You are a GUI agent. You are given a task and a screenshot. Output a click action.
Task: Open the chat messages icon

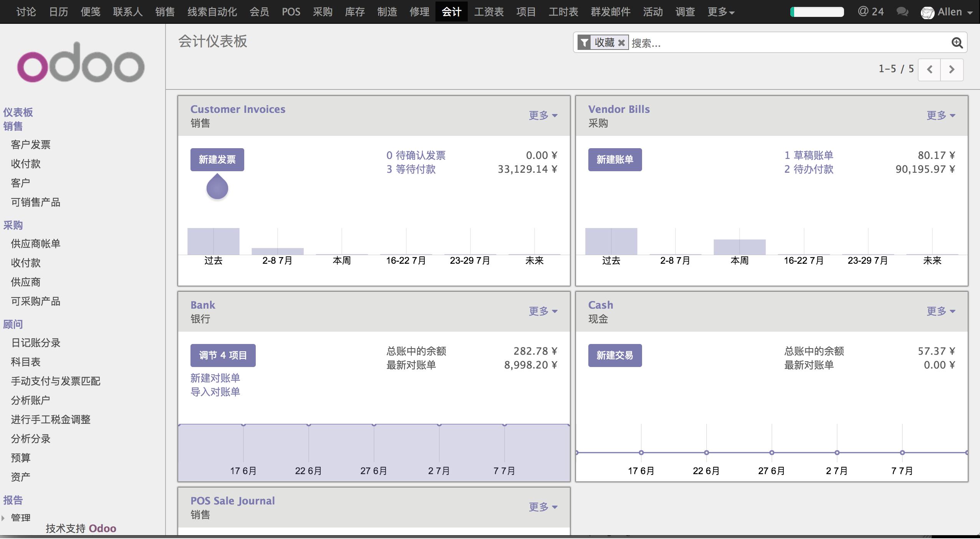click(902, 12)
